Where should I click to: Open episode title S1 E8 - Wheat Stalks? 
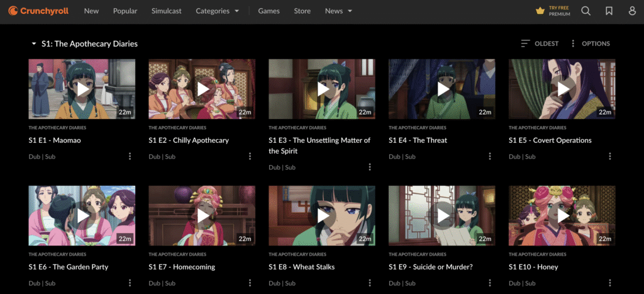[x=301, y=267]
